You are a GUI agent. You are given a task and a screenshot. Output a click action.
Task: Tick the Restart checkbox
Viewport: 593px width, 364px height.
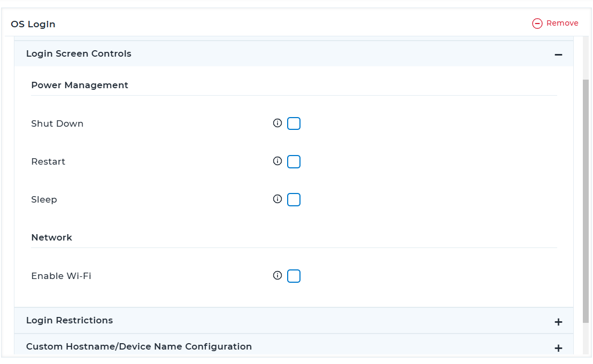[294, 161]
